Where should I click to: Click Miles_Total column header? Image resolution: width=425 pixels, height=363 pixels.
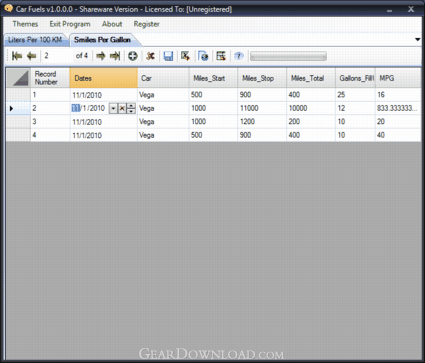[x=311, y=78]
